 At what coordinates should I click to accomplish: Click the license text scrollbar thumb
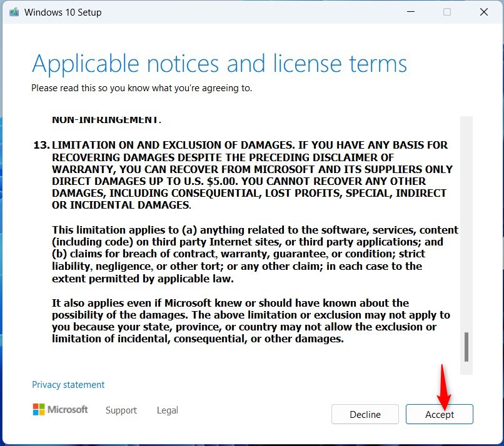pyautogui.click(x=466, y=347)
